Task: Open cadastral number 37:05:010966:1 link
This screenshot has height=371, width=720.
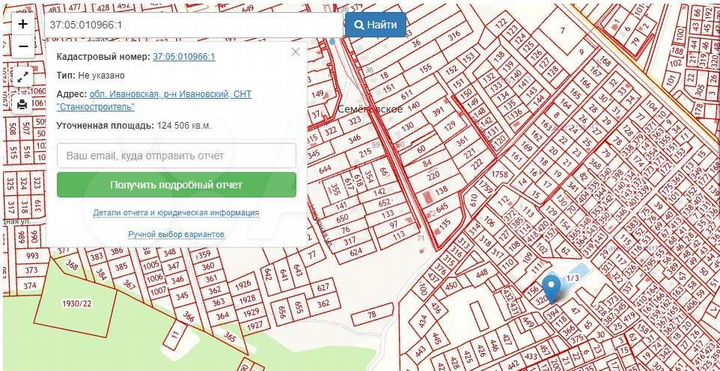Action: point(184,57)
